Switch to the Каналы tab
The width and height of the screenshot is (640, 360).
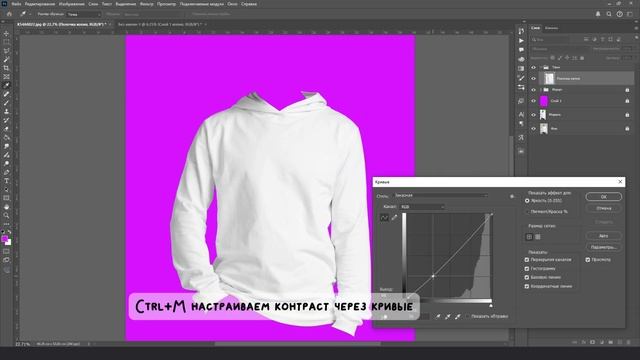551,28
